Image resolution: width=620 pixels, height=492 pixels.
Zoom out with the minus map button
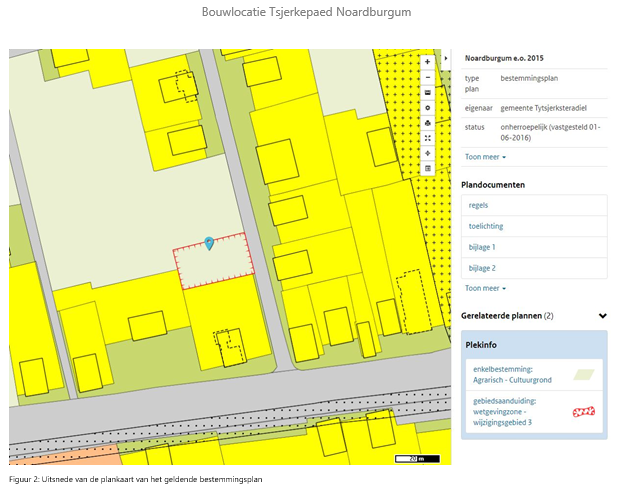click(427, 78)
